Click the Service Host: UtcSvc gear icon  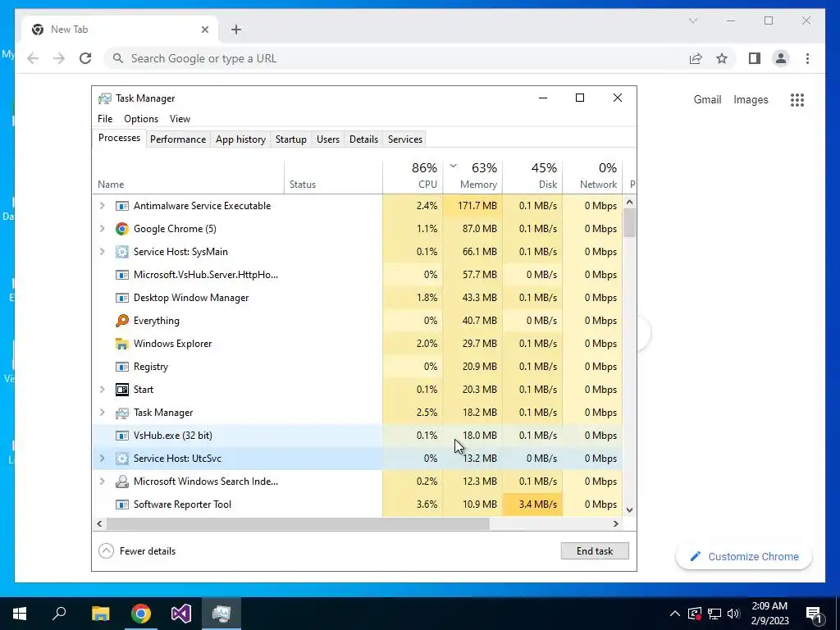(x=122, y=459)
